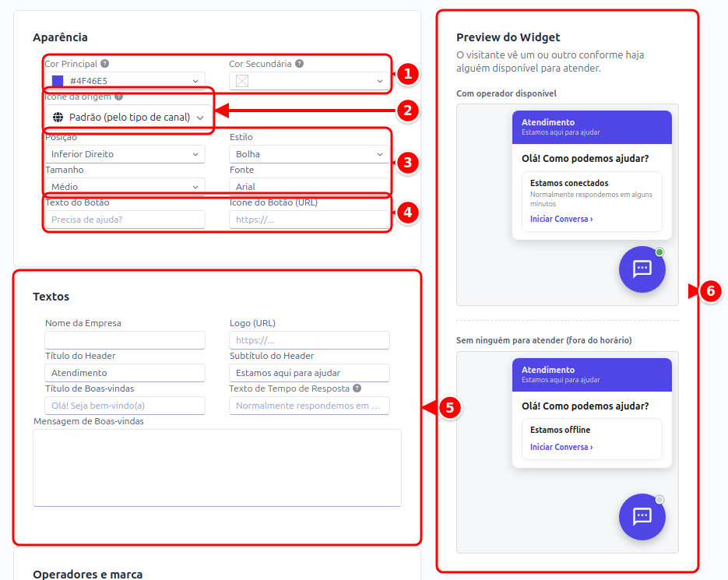
Task: Click the empty secondary color swatch
Action: click(x=242, y=81)
